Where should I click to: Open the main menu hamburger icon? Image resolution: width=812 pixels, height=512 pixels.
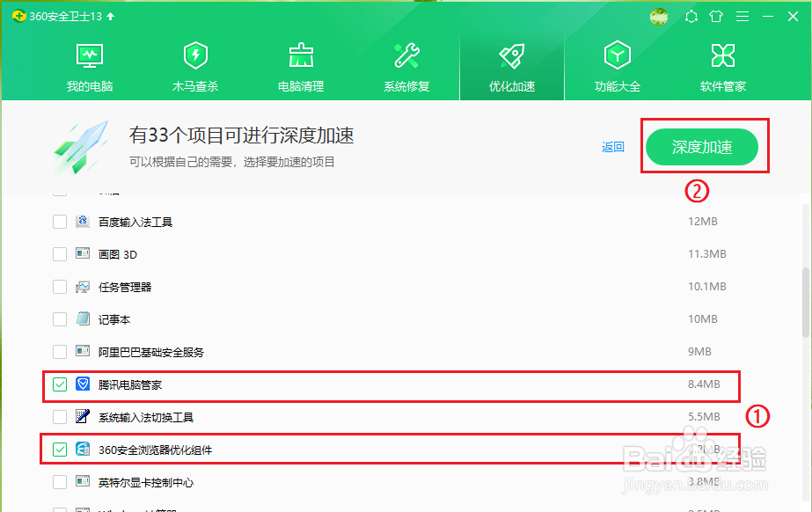pyautogui.click(x=743, y=17)
